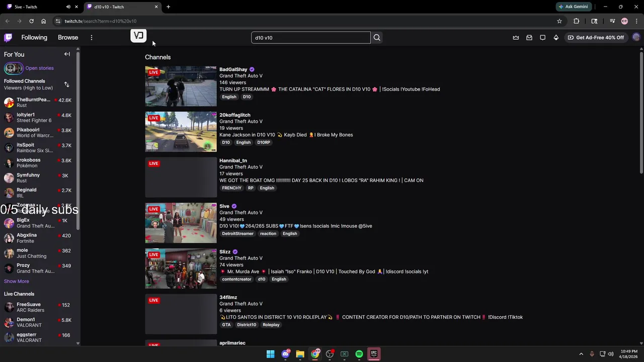The width and height of the screenshot is (644, 362).
Task: Open the Twitch user avatar menu
Action: pos(636,37)
